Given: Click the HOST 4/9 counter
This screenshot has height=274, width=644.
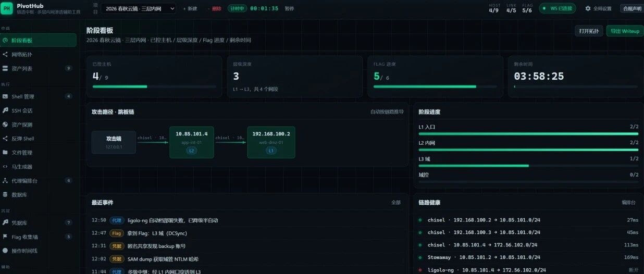Looking at the screenshot, I should click(493, 8).
